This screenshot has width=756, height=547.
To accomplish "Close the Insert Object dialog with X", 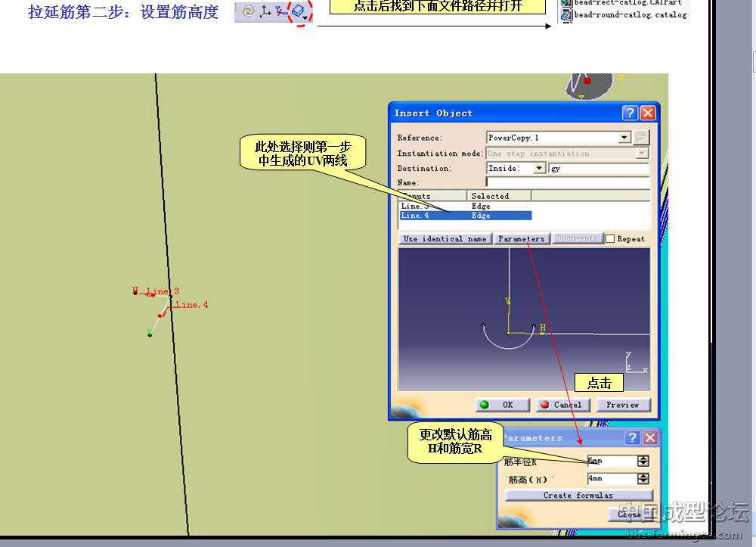I will coord(648,113).
